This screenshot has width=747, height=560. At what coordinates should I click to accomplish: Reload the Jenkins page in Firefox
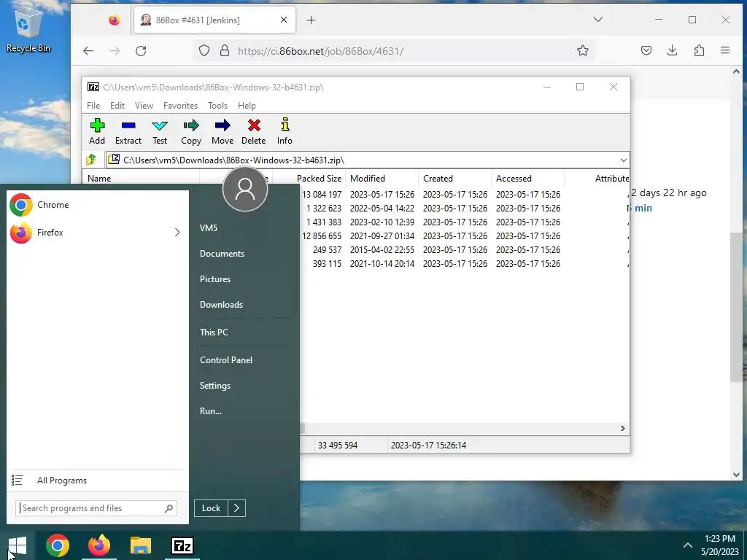tap(141, 51)
